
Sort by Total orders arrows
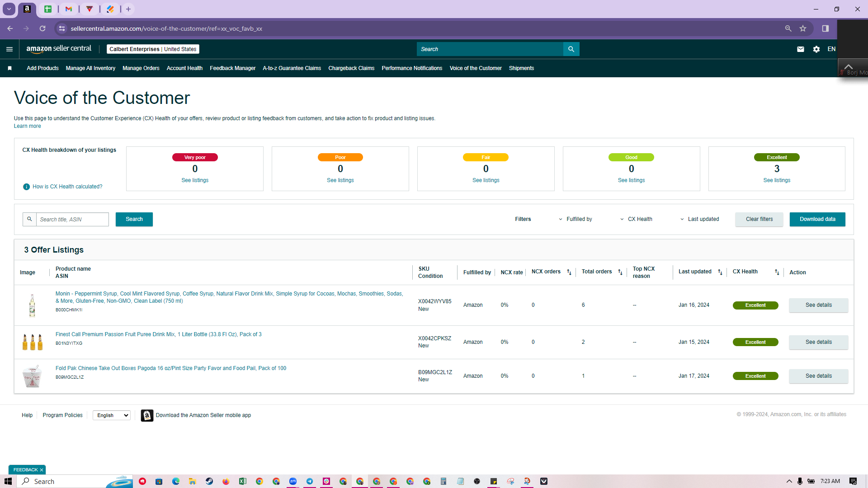tap(620, 272)
